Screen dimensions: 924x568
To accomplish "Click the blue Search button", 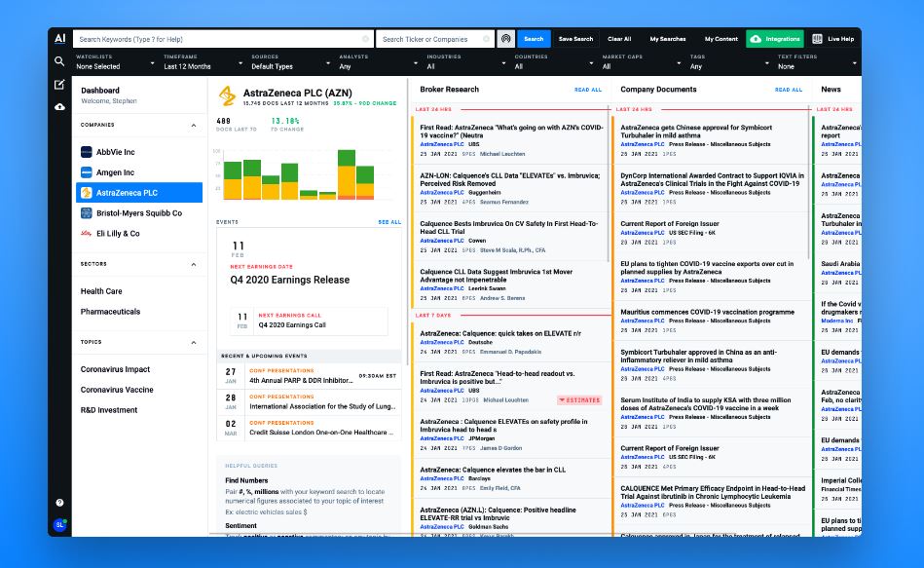I will click(x=534, y=39).
